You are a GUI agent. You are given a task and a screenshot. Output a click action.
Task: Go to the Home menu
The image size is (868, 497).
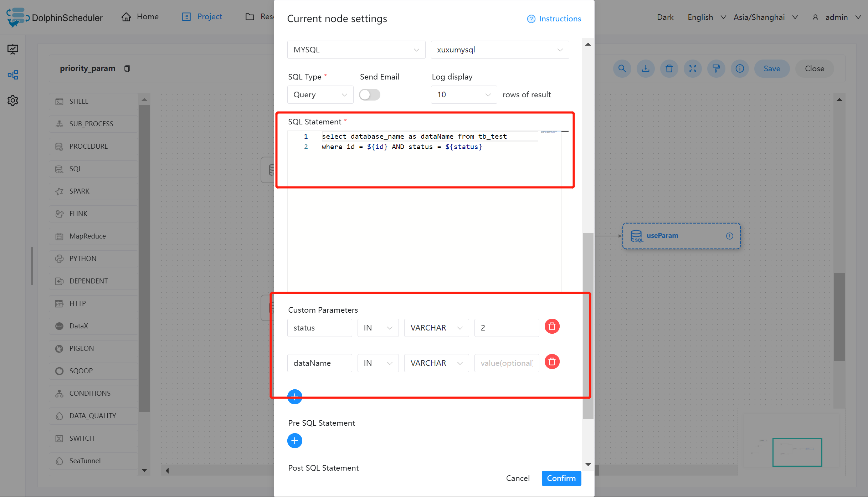140,17
